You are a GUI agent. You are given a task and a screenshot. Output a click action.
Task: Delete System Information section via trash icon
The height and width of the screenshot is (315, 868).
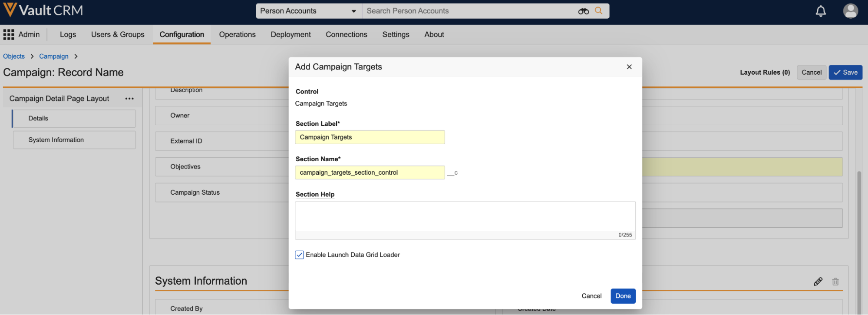tap(835, 282)
